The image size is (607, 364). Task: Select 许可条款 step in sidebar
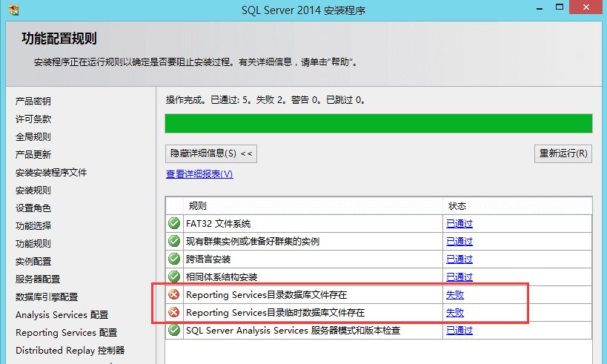(33, 119)
